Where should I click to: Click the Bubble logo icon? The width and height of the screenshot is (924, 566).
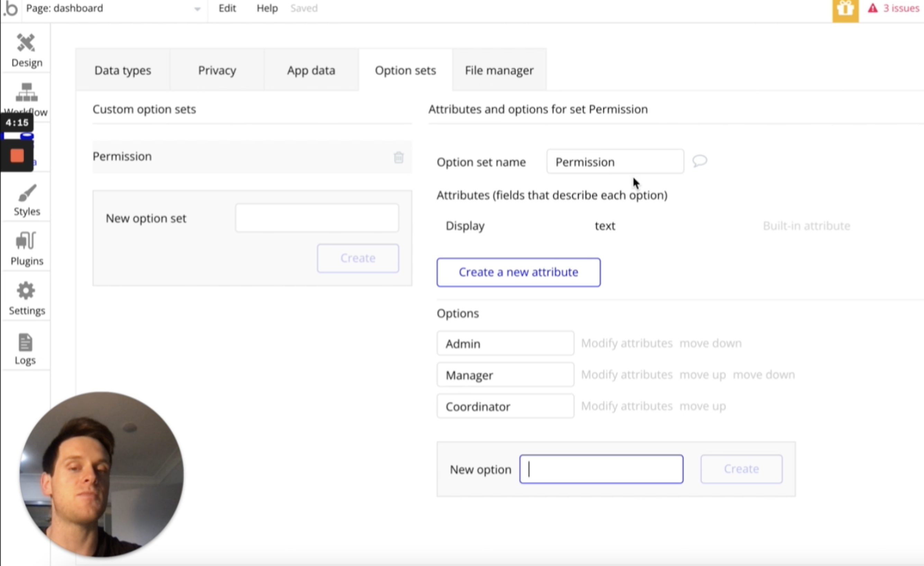point(11,9)
